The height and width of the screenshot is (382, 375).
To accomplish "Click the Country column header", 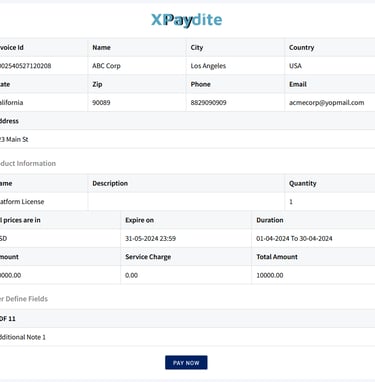I will 301,47.
